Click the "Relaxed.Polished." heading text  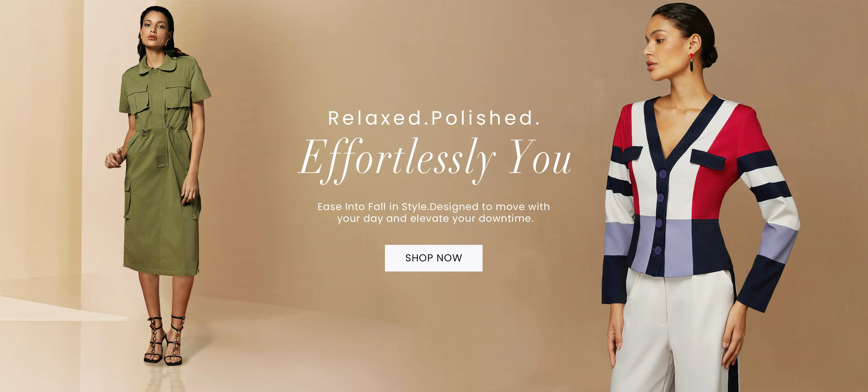434,118
